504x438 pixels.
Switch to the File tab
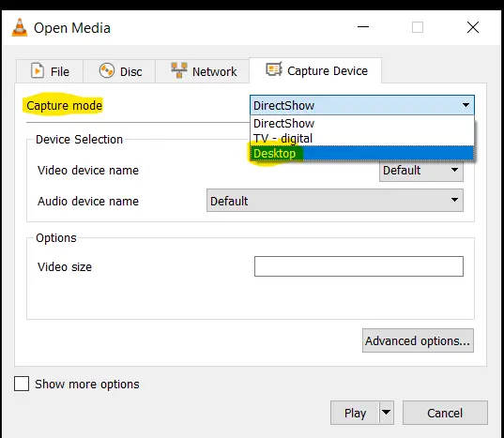(50, 71)
